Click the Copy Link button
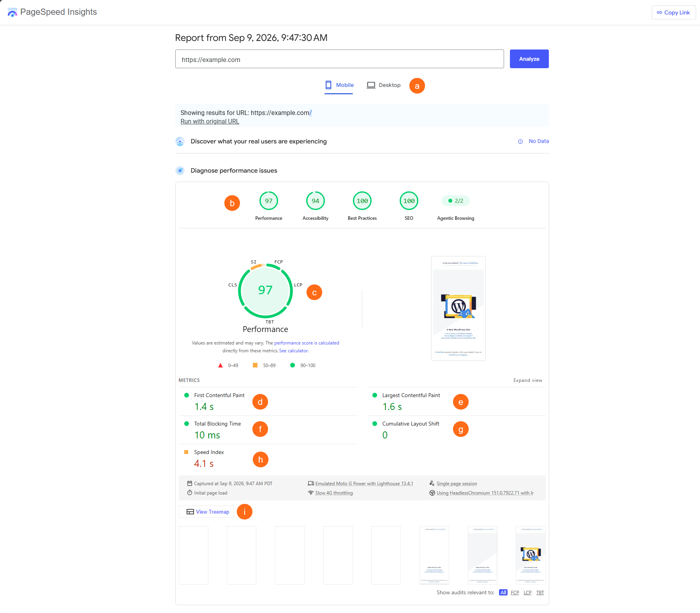Viewport: 700px width, 613px height. click(674, 12)
